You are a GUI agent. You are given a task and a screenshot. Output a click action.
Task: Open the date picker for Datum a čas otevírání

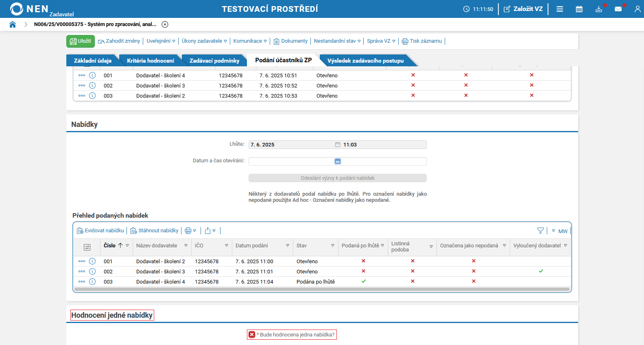point(338,162)
